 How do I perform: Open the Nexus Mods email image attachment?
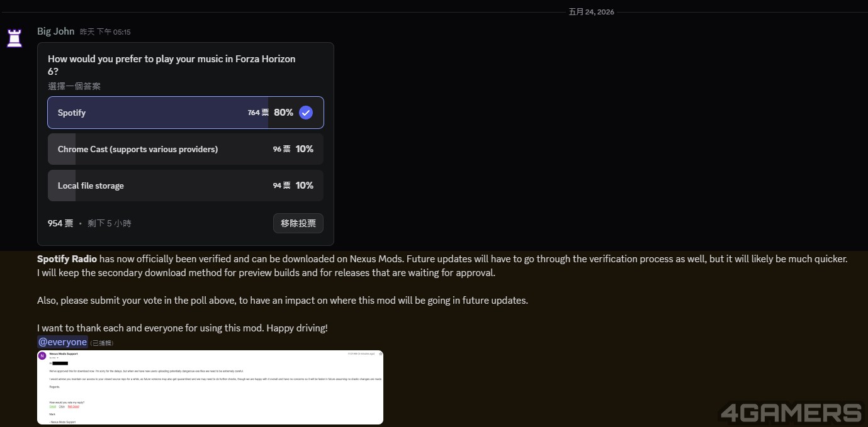210,387
